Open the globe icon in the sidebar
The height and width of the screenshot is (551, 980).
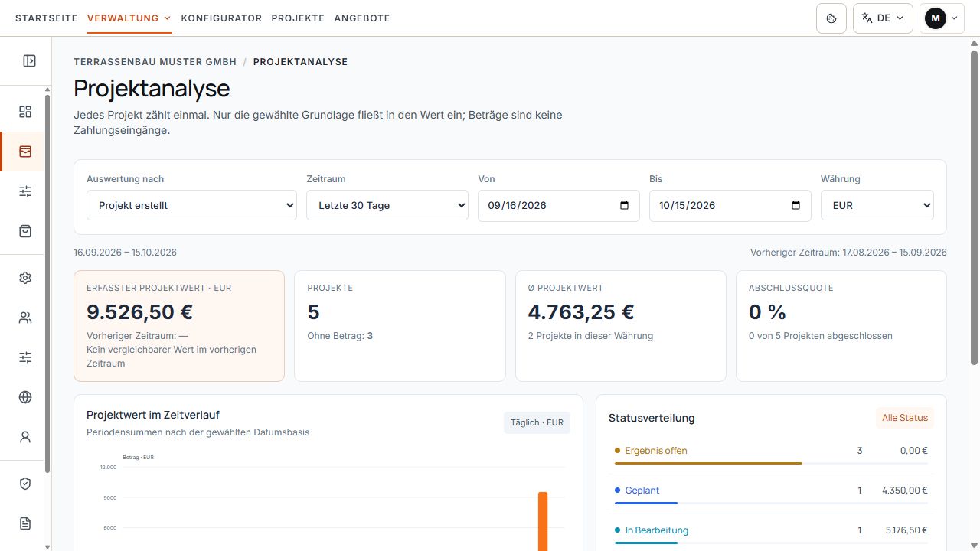pos(25,397)
